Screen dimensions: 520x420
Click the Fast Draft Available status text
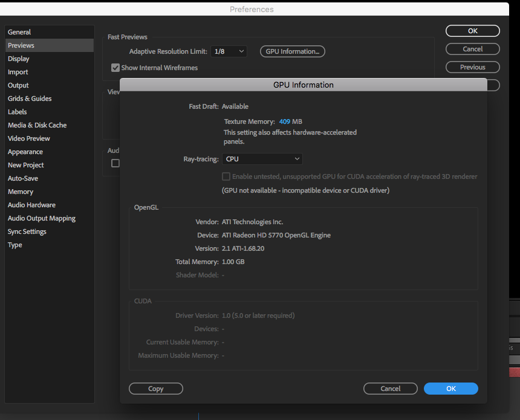[x=235, y=106]
